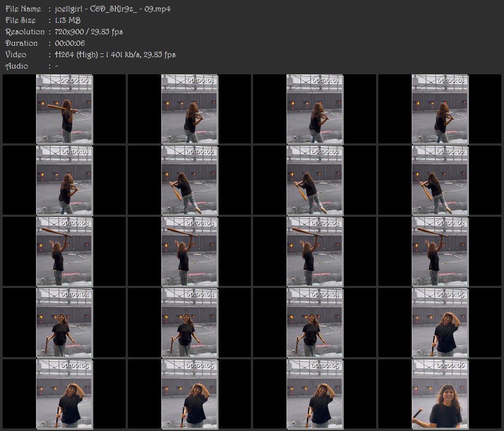The image size is (504, 431).
Task: Click the last frame stamped 00:00:04
Action: [x=315, y=323]
